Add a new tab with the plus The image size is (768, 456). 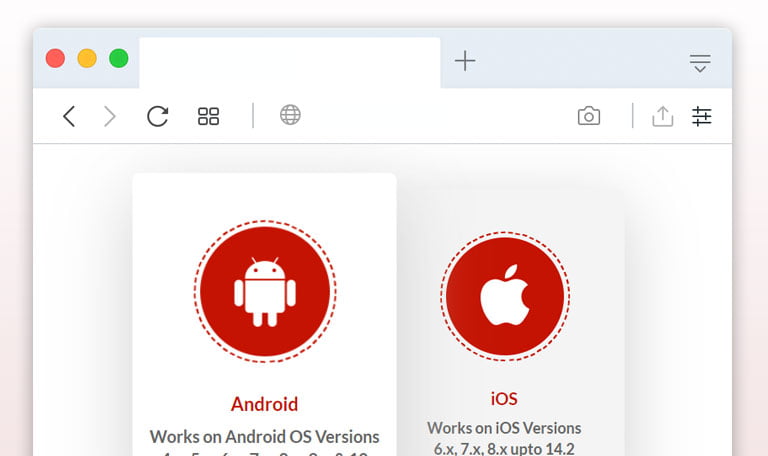click(x=465, y=61)
